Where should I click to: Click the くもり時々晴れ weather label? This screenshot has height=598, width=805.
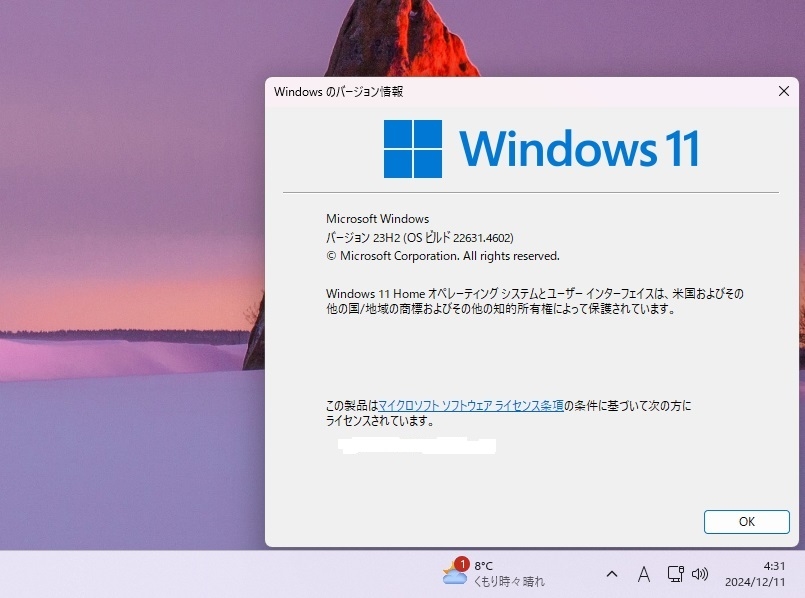click(x=509, y=582)
